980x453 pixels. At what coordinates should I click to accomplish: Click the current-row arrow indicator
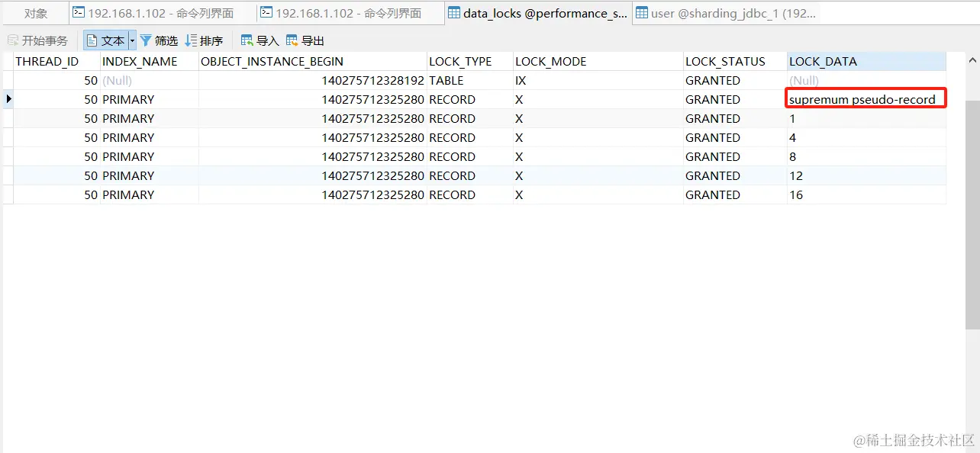tap(8, 99)
